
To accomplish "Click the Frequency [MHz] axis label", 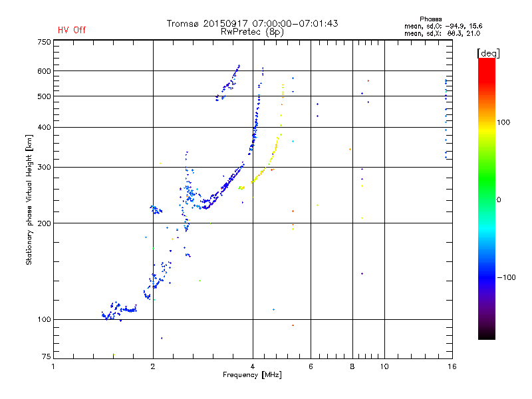I will [x=252, y=375].
